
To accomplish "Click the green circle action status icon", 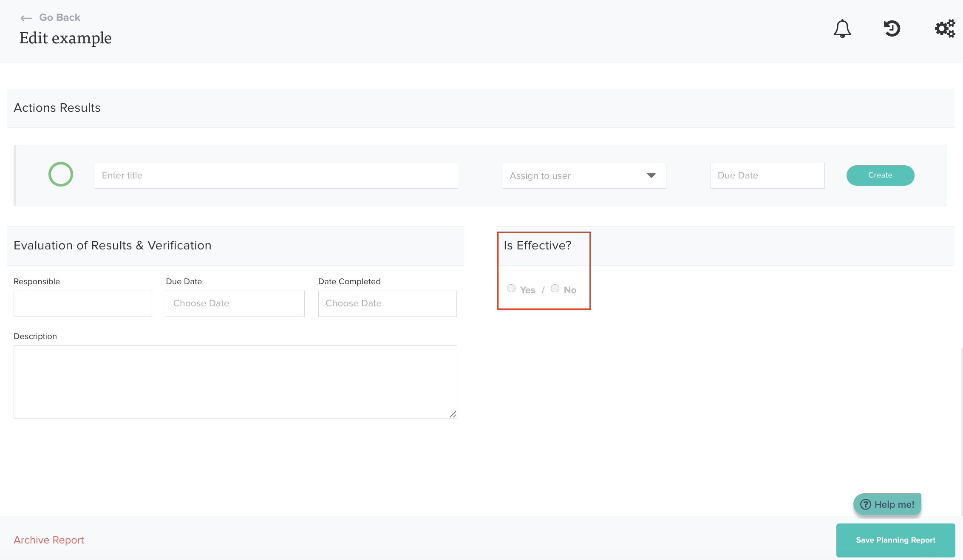I will point(61,174).
